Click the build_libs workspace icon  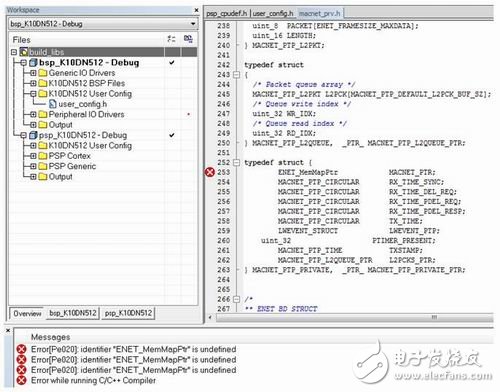(x=23, y=52)
